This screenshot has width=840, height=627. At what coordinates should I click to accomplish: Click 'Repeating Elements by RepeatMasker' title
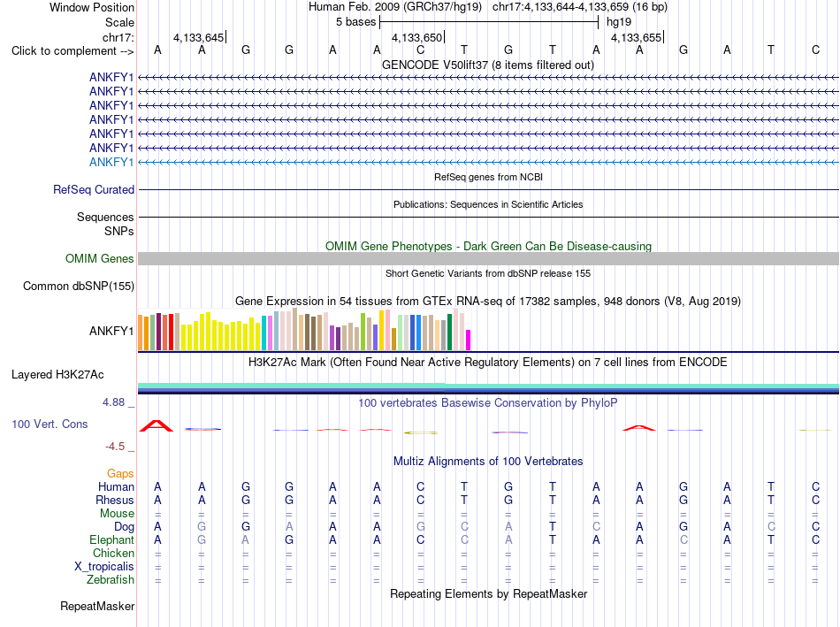(x=489, y=593)
